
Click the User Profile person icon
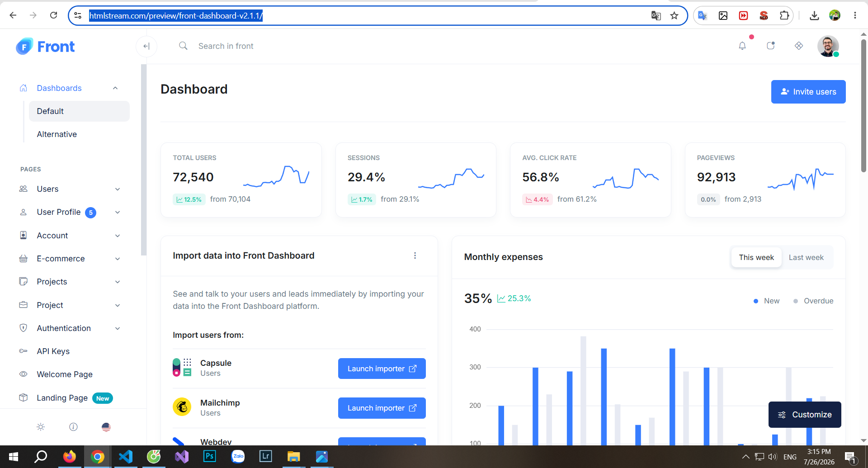pyautogui.click(x=24, y=212)
